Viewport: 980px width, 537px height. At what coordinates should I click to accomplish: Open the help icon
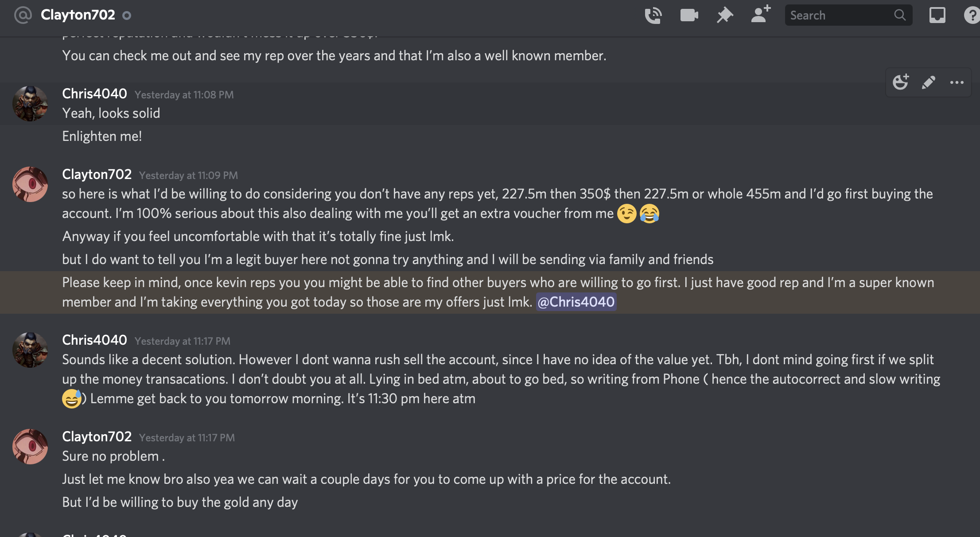click(972, 16)
